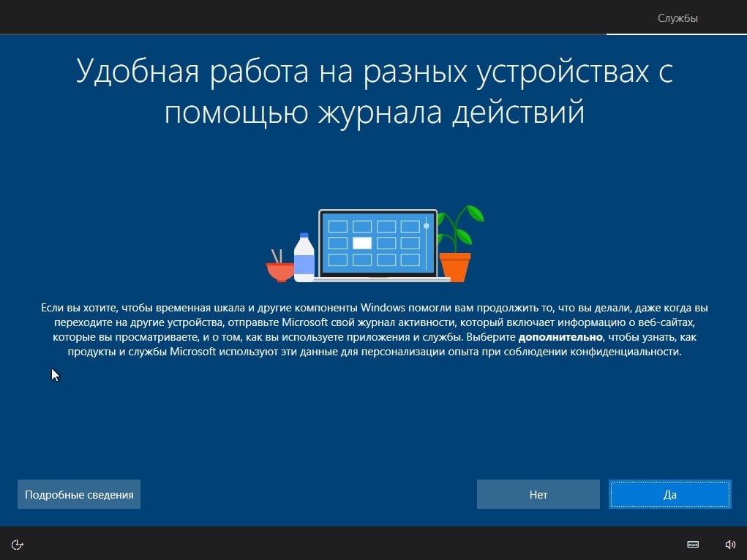Screen dimensions: 747x560
Task: Click the bottom-right tile on laptop screen
Action: (x=410, y=260)
